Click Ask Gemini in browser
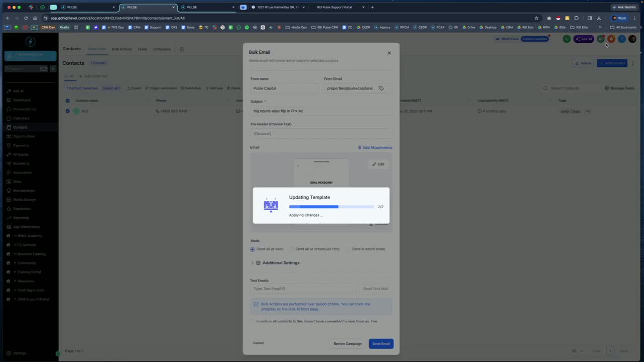Viewport: 644px width, 362px height. pyautogui.click(x=624, y=7)
